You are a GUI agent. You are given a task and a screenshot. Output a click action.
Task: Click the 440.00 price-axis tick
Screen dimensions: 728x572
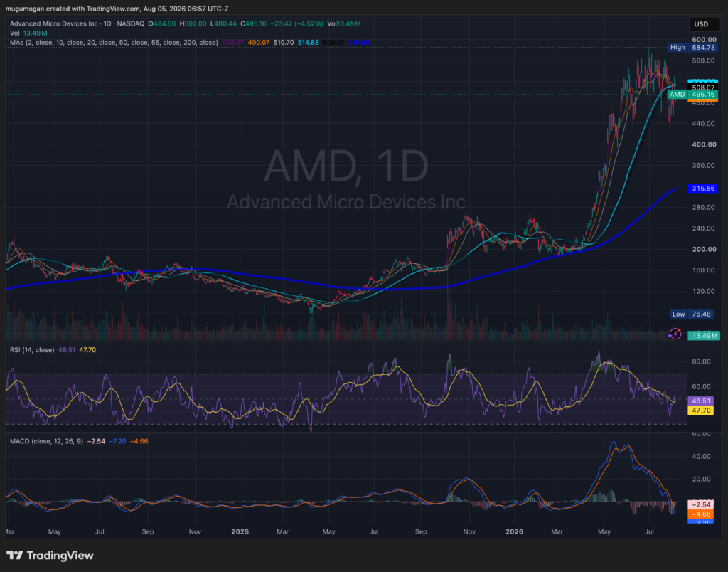703,124
